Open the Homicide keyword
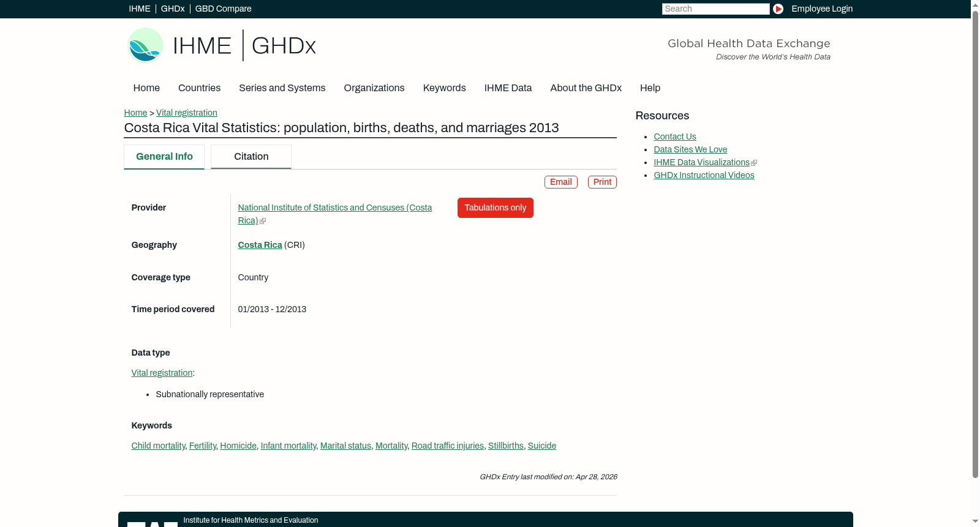Screen dimensions: 980x527 238,446
